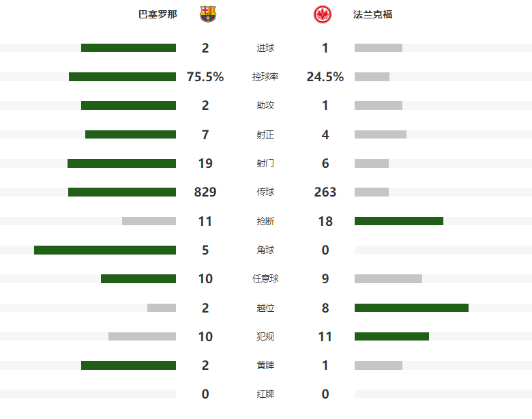The width and height of the screenshot is (532, 419).
Task: Click the 传球 stat label
Action: [x=265, y=192]
